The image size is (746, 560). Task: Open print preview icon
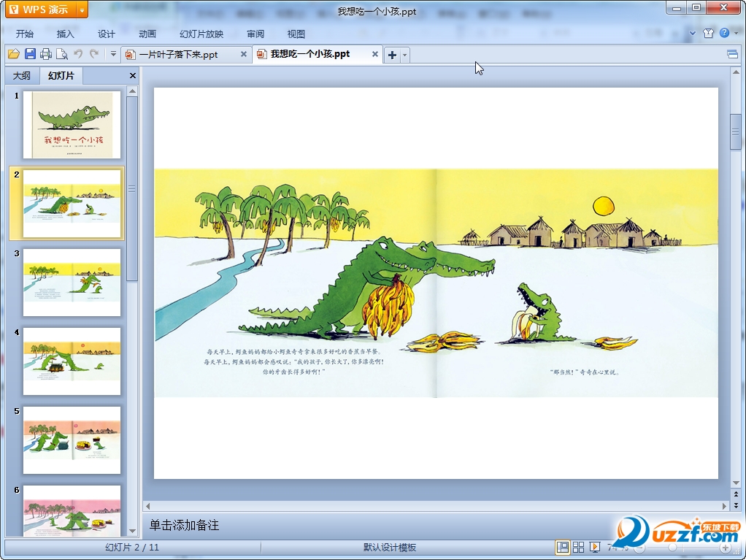coord(62,54)
